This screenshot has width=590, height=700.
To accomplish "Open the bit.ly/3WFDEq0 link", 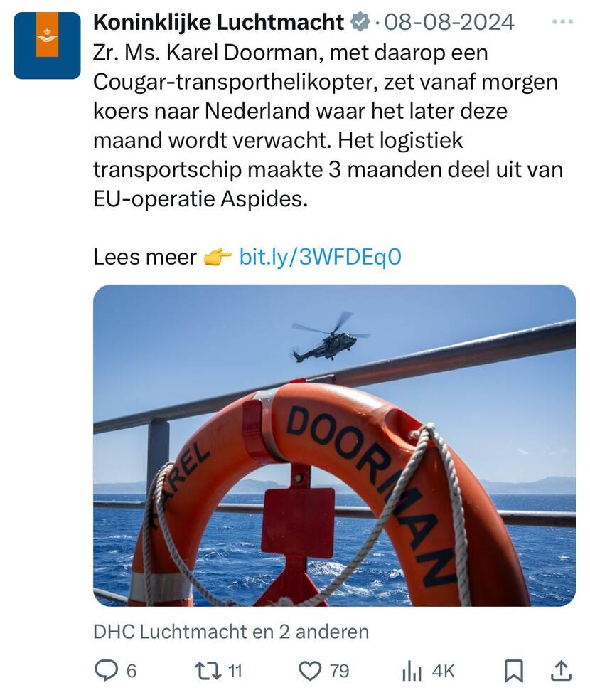I will [320, 257].
